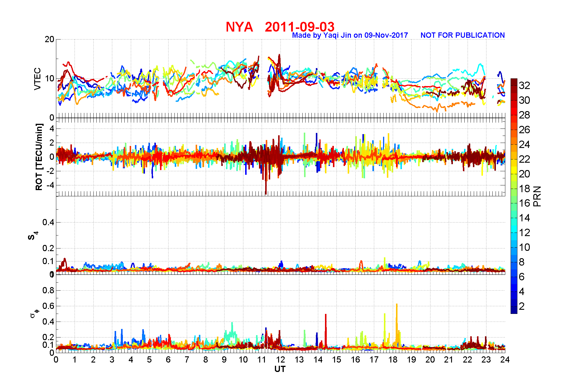Click the "-2" tick on the ROT y-axis
561x392 pixels.
(x=51, y=171)
